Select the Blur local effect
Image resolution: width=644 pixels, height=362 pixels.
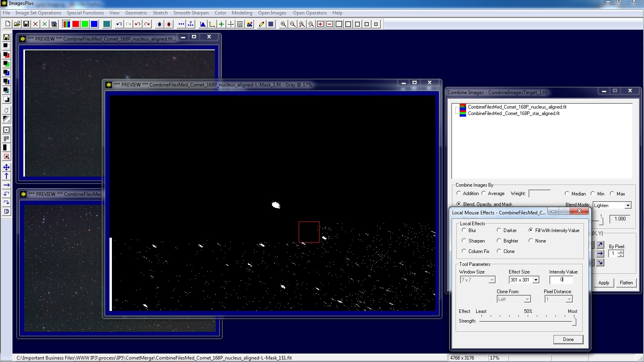point(469,230)
